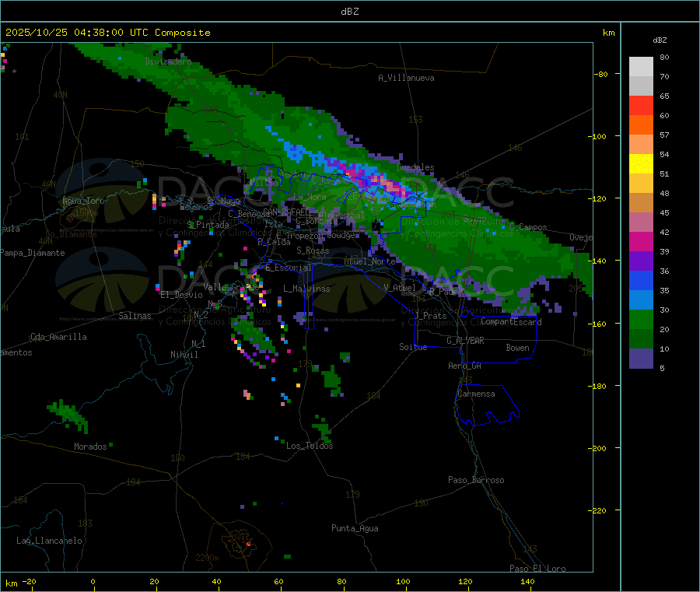This screenshot has height=592, width=700.
Task: Click the red color swatch in the dBZ legend
Action: [641, 105]
